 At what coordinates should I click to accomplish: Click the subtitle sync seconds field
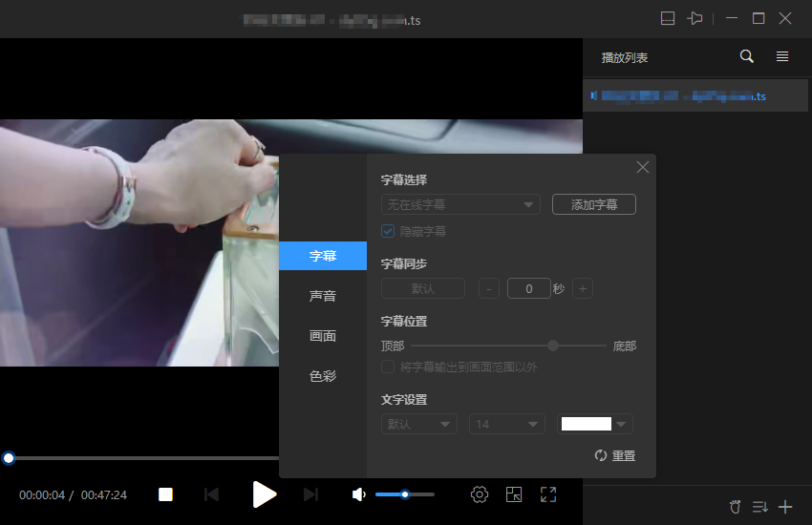click(x=528, y=288)
